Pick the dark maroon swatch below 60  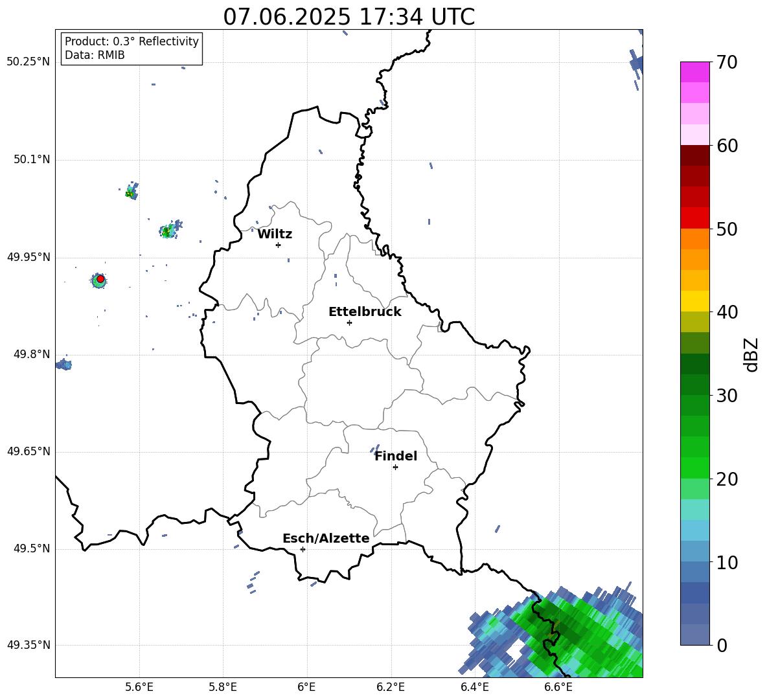pyautogui.click(x=694, y=155)
